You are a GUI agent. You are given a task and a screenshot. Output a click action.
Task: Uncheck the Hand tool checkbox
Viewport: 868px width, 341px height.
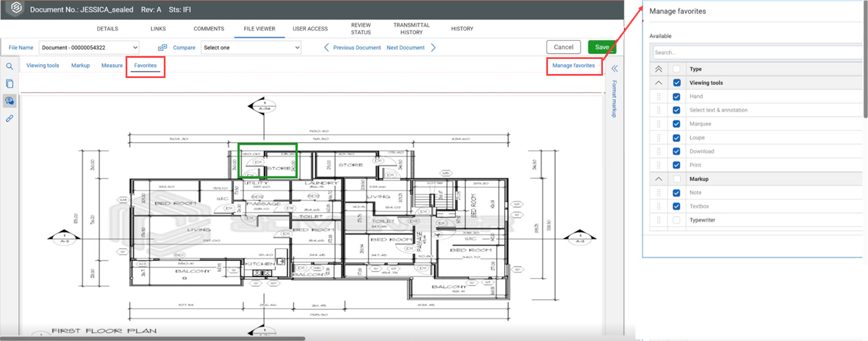pyautogui.click(x=676, y=97)
